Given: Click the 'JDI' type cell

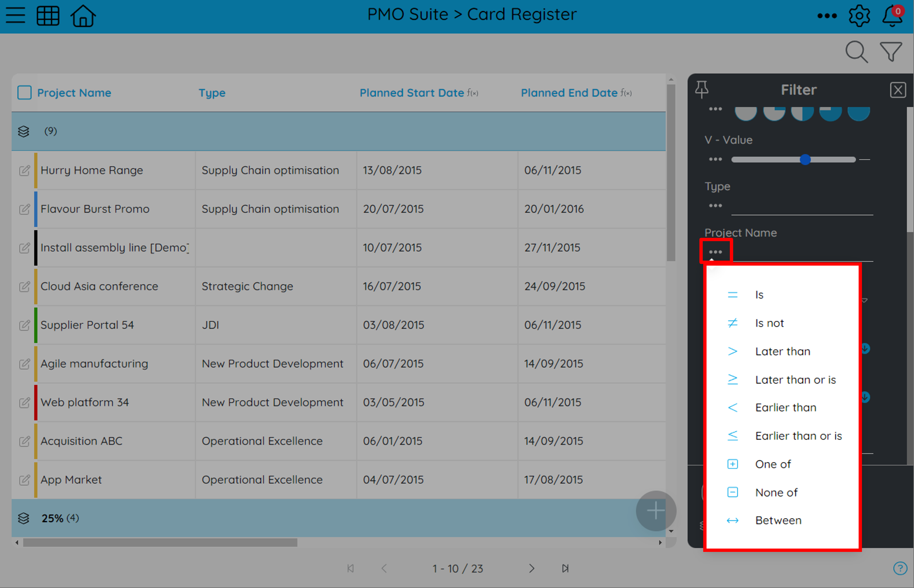Looking at the screenshot, I should (x=276, y=325).
